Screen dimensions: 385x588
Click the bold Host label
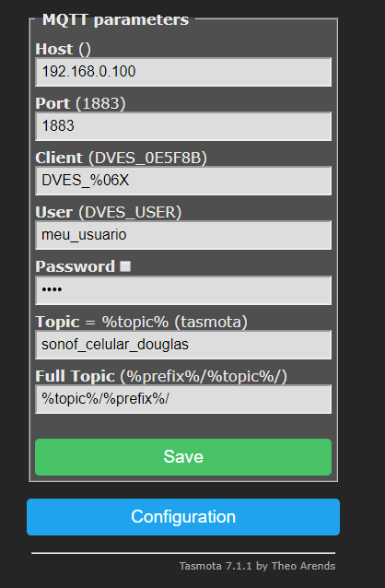(54, 49)
